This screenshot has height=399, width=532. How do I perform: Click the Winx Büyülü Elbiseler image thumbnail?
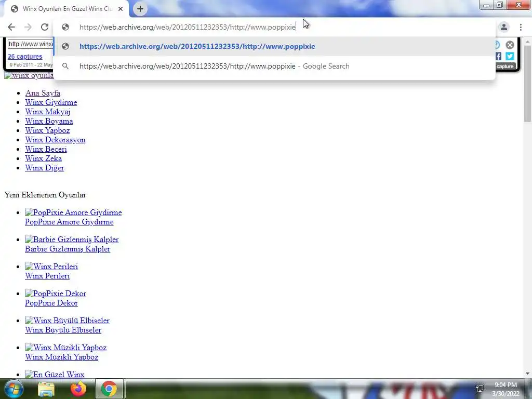click(67, 321)
